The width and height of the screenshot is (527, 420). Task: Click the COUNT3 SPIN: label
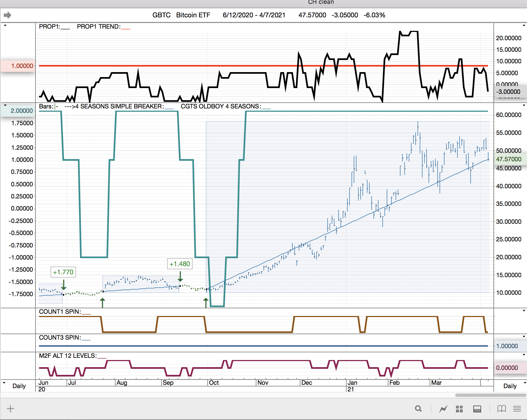pyautogui.click(x=60, y=338)
